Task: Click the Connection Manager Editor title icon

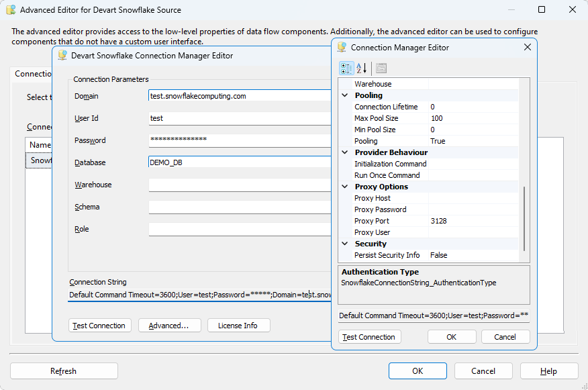Action: [342, 48]
